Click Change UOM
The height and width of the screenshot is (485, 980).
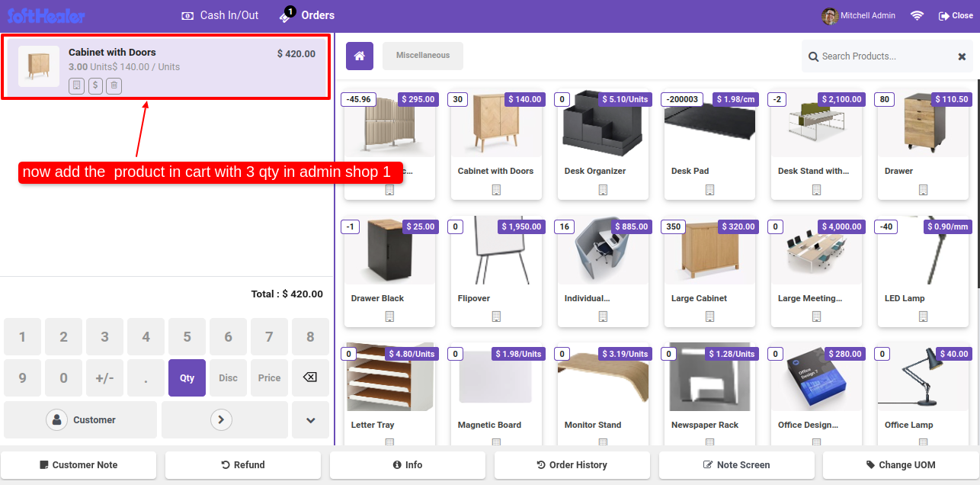click(x=901, y=465)
